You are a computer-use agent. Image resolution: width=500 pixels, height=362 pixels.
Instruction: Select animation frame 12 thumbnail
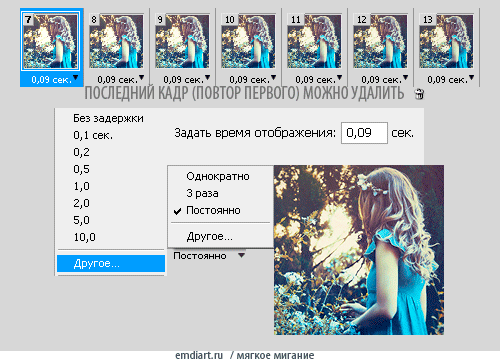tap(380, 41)
